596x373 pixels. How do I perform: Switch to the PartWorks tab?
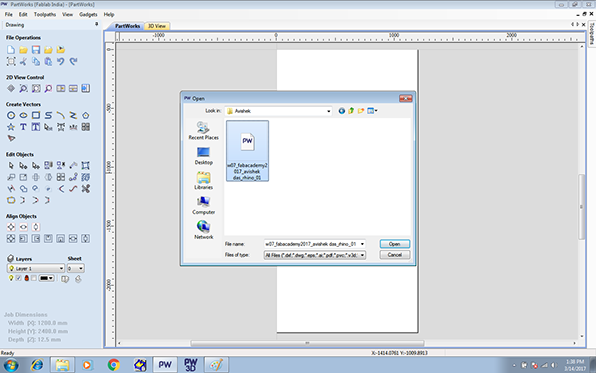[127, 26]
